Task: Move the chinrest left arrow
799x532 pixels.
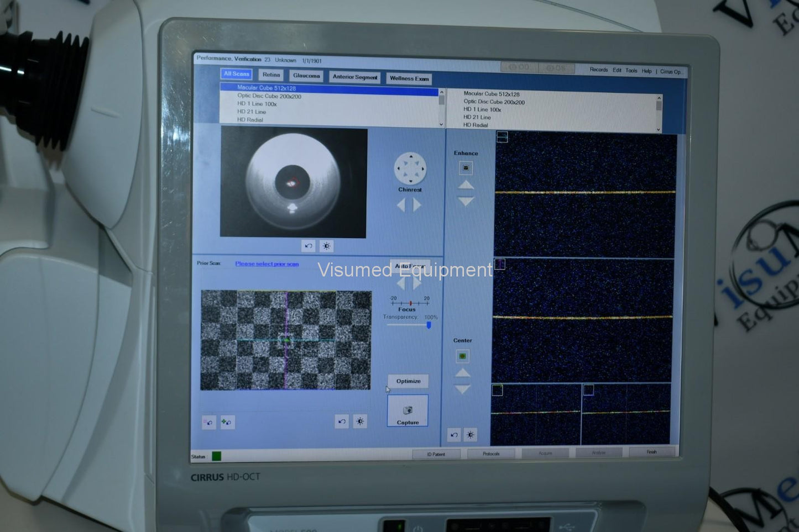Action: pyautogui.click(x=401, y=205)
